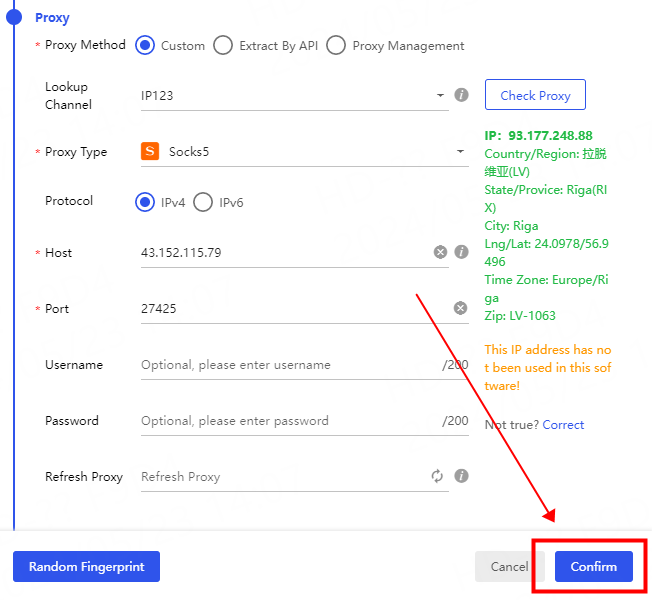
Task: Clear the Host field with X icon
Action: 440,252
